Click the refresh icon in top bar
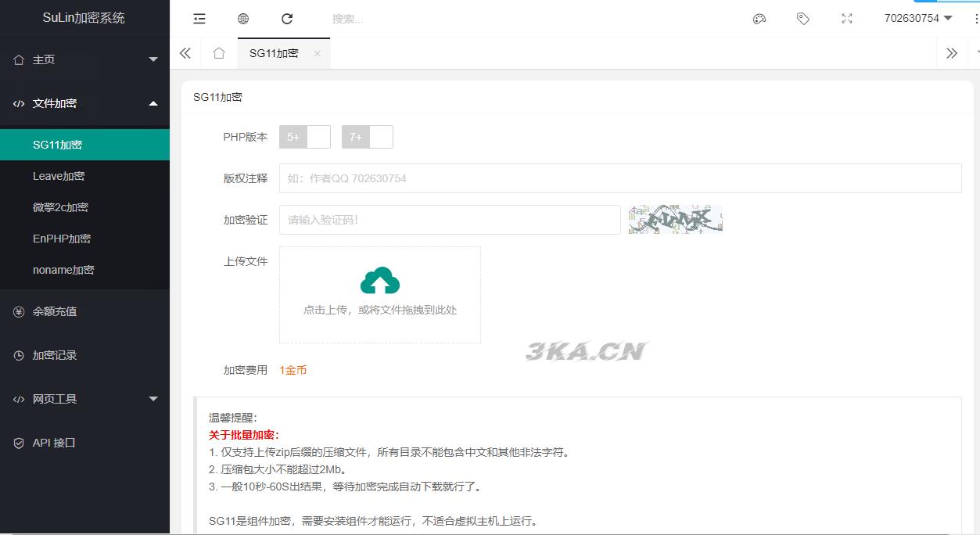980x535 pixels. (x=287, y=19)
